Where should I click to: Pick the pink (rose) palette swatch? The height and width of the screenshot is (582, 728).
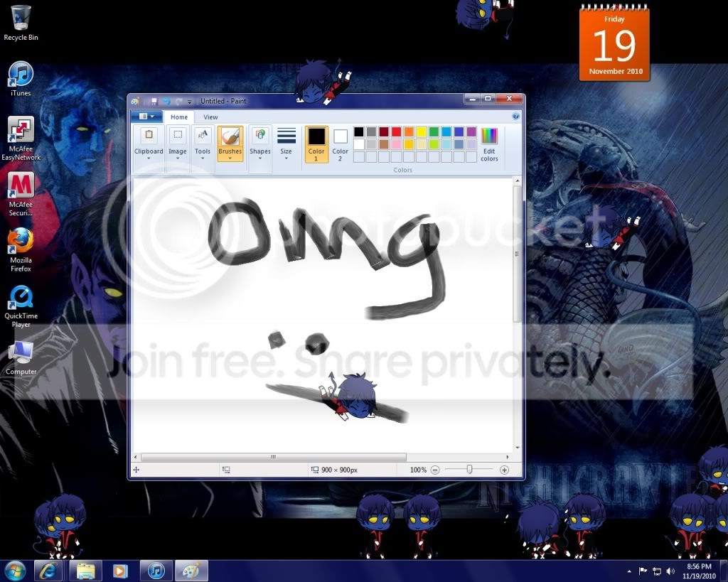397,144
